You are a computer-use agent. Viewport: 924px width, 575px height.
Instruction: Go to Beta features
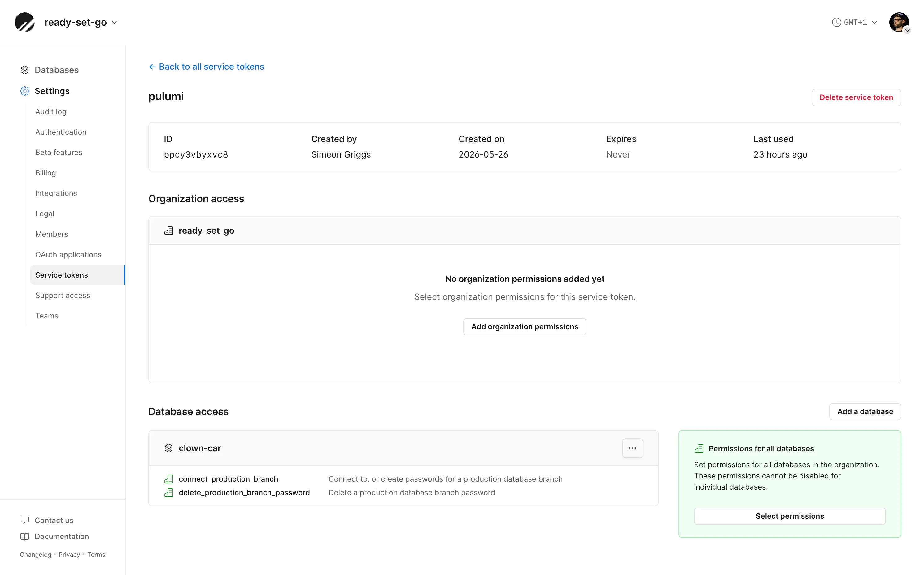pos(59,153)
